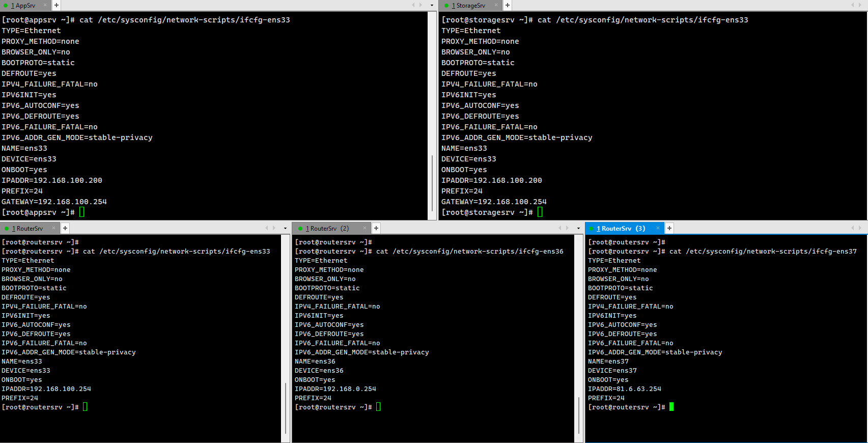This screenshot has height=443, width=868.
Task: Select the first RouterSrv tab
Action: coord(30,229)
